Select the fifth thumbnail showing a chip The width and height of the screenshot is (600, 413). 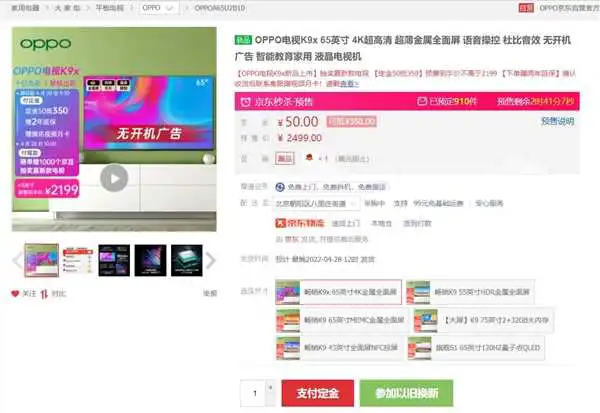point(187,260)
